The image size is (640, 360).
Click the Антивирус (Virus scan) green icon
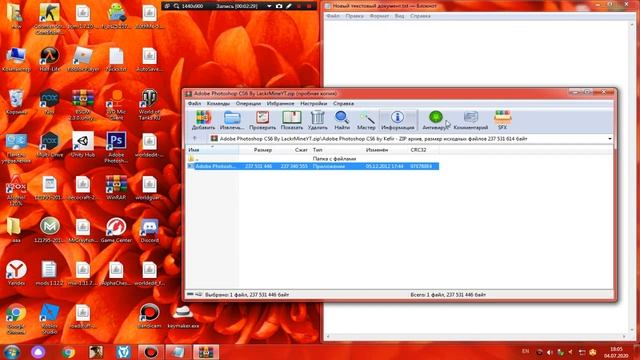click(x=435, y=120)
